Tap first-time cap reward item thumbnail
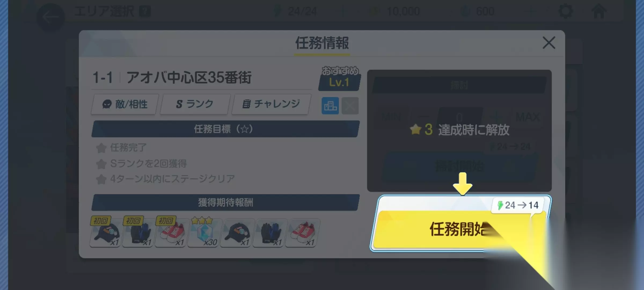 click(x=105, y=232)
